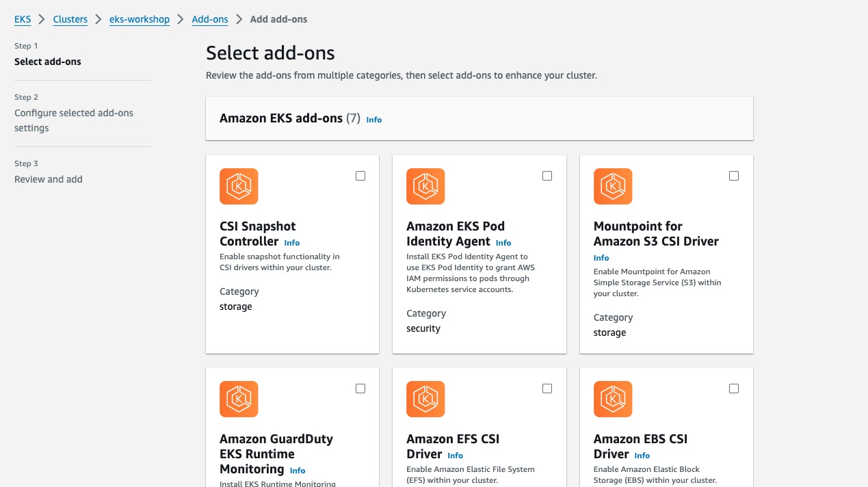Open Info link beside Amazon EKS add-ons heading
Image resolution: width=868 pixels, height=487 pixels.
coord(374,120)
